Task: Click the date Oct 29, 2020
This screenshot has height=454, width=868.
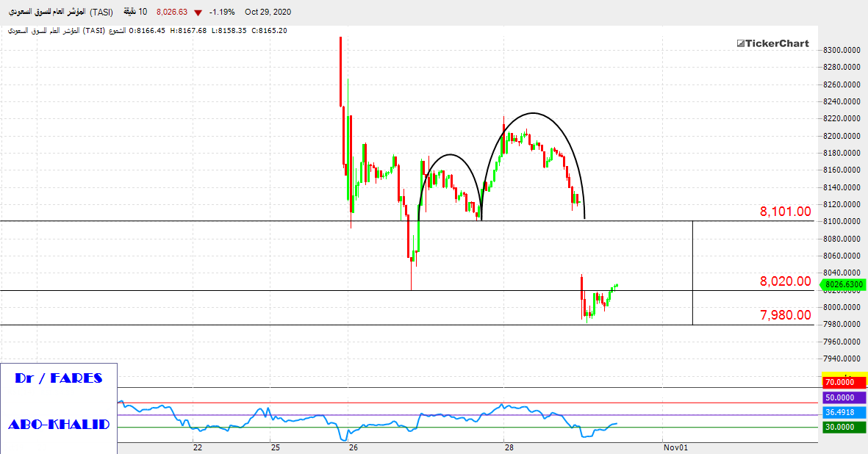Action: click(x=268, y=12)
